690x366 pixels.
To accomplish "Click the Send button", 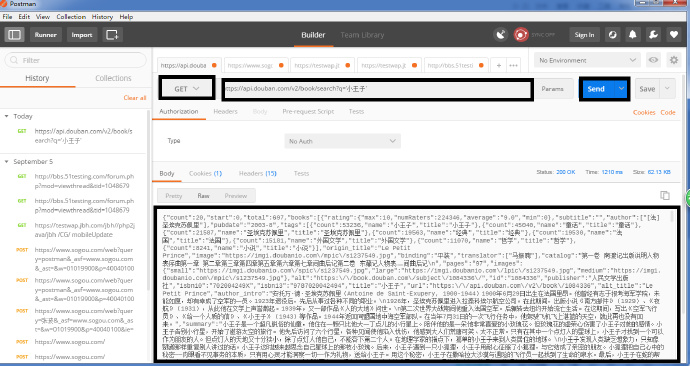I will tap(596, 89).
